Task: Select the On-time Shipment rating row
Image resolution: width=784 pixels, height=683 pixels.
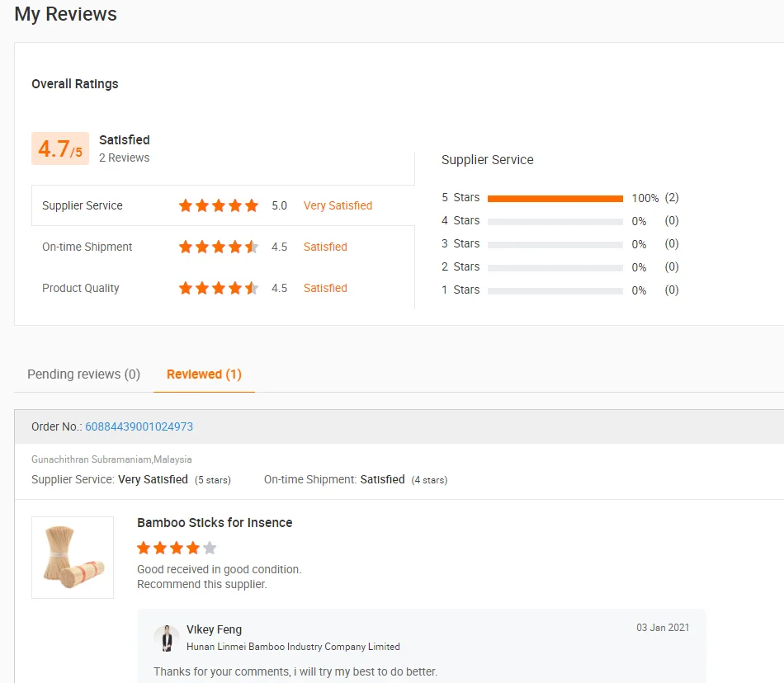Action: pyautogui.click(x=223, y=247)
